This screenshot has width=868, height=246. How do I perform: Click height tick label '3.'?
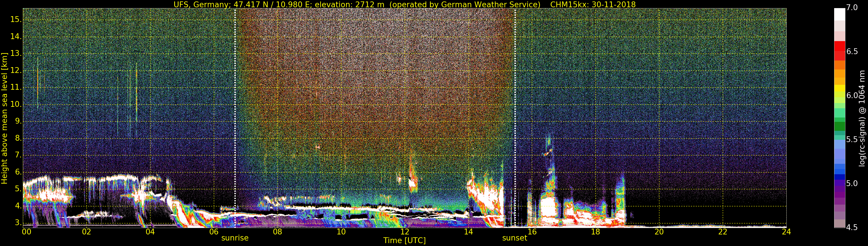(x=18, y=223)
